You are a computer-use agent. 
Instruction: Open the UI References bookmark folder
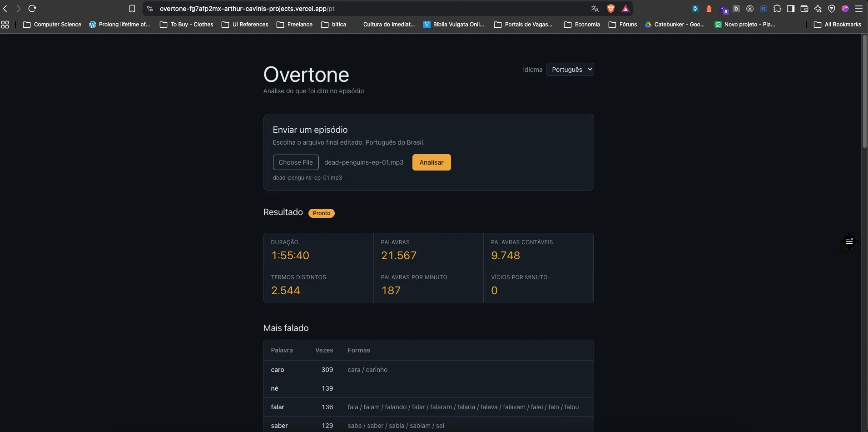245,25
